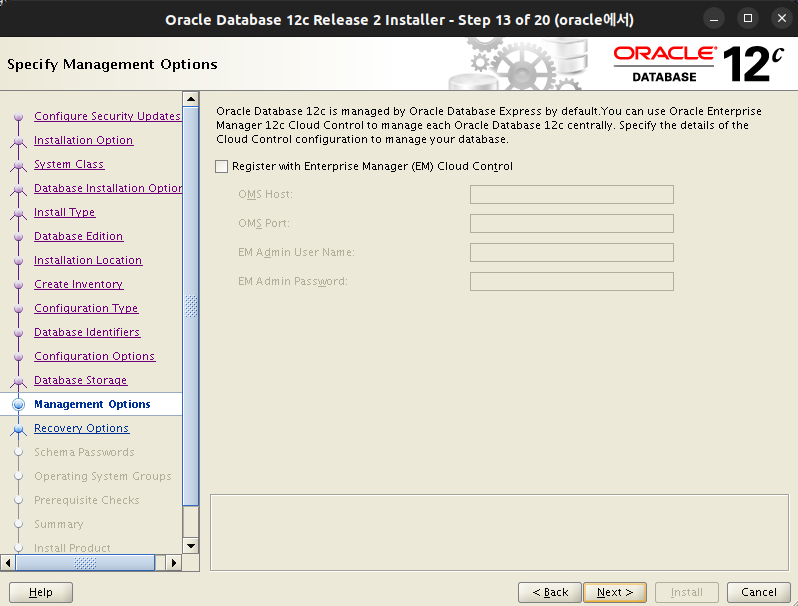Click the OMS Host input field
This screenshot has width=798, height=606.
click(x=572, y=194)
